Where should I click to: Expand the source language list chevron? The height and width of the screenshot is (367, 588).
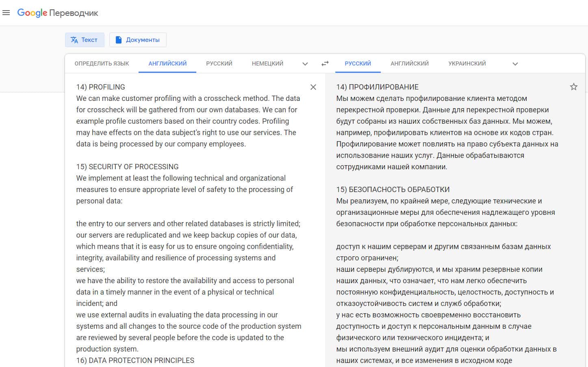[305, 64]
